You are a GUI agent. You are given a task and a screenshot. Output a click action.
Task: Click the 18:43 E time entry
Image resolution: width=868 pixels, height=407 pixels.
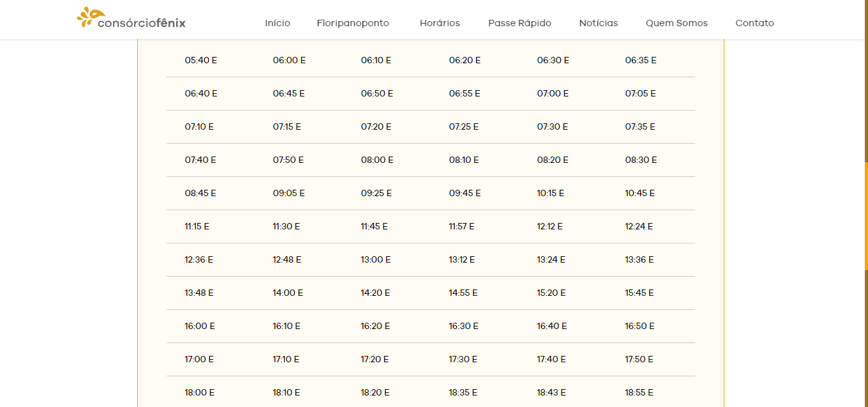click(x=551, y=392)
